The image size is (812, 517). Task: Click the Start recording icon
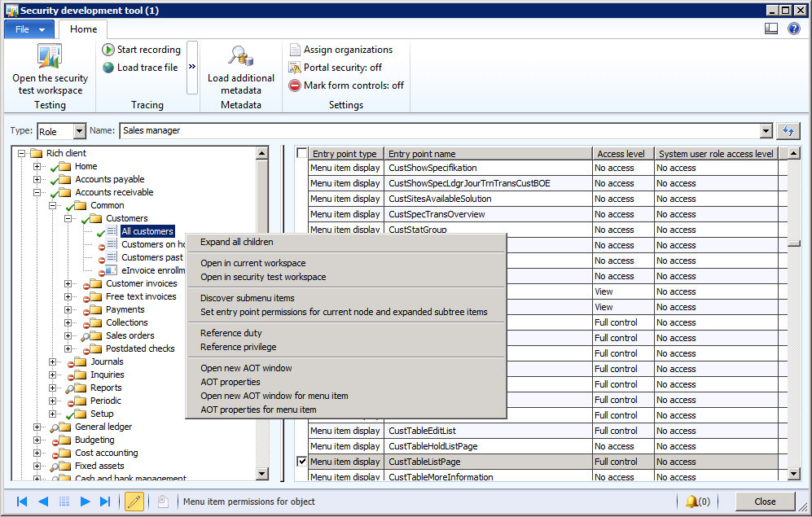108,49
